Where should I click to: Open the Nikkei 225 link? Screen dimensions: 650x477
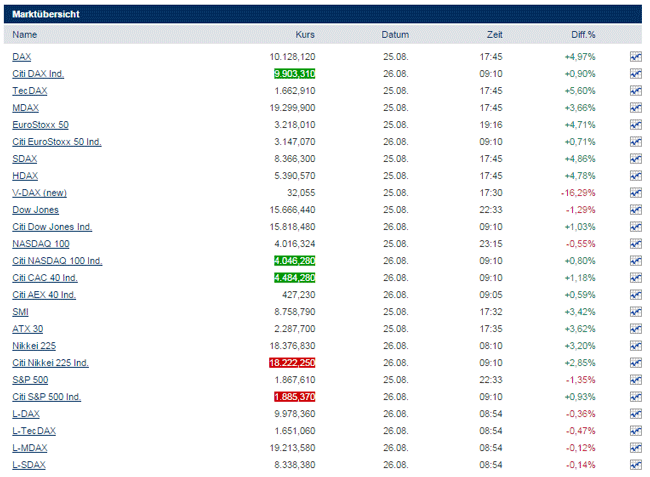click(x=34, y=346)
